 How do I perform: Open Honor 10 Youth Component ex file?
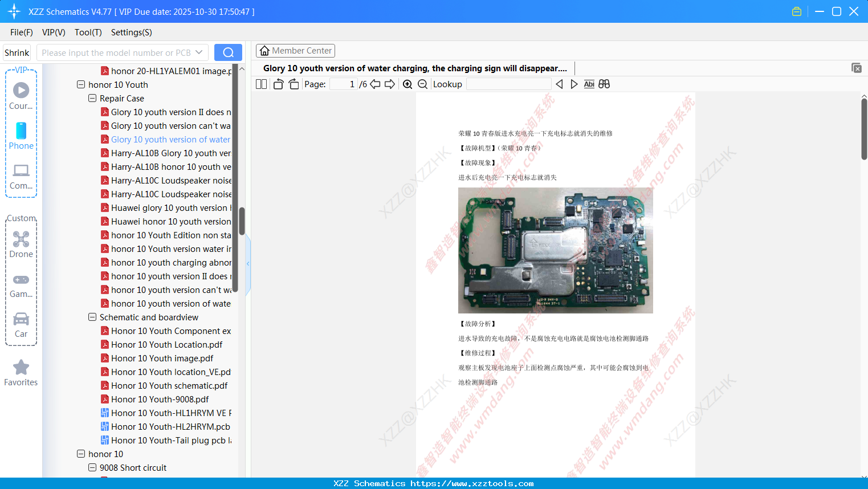(x=166, y=331)
